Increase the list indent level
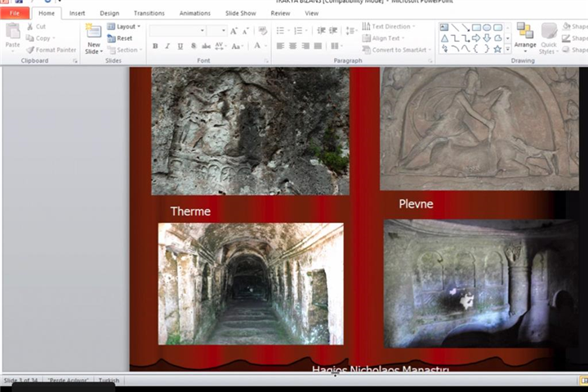 pos(333,31)
